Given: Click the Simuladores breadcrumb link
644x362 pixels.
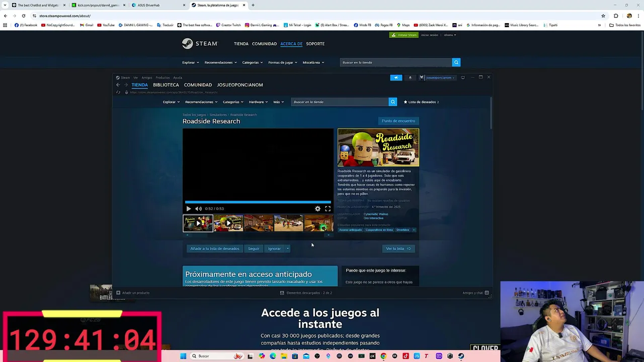Looking at the screenshot, I should tap(218, 115).
